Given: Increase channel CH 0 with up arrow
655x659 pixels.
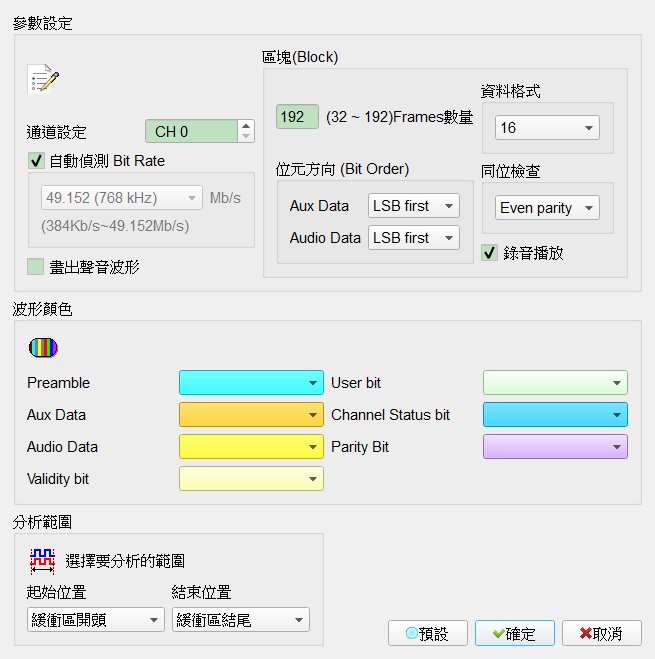Looking at the screenshot, I should tap(246, 126).
